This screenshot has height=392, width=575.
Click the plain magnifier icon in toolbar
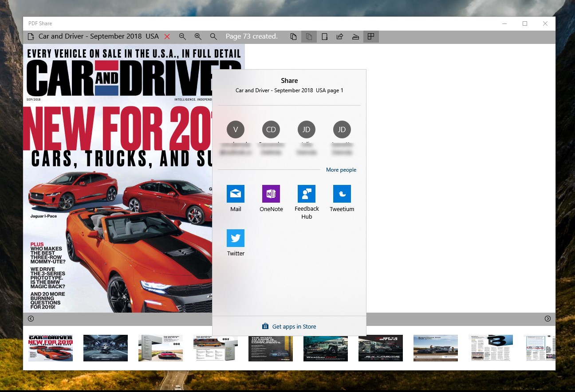pos(213,36)
